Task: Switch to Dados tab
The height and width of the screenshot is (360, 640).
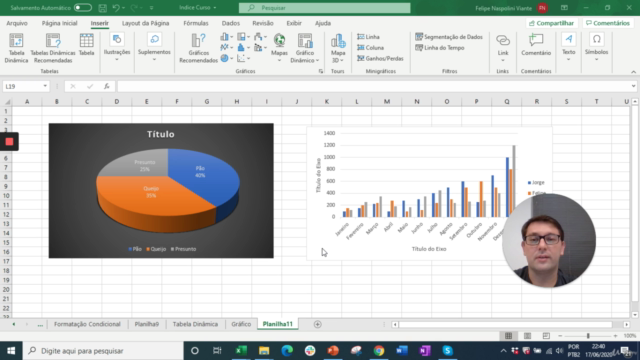Action: pyautogui.click(x=231, y=23)
